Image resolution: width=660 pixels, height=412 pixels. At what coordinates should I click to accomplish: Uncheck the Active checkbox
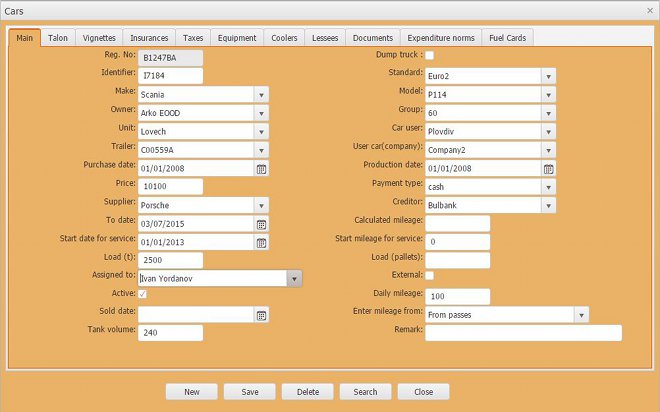143,294
